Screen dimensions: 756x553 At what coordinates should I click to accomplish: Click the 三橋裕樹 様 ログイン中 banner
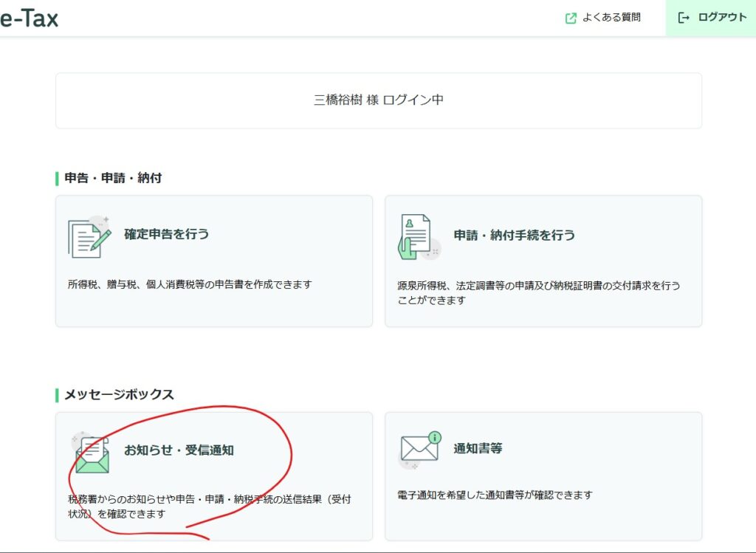tap(379, 100)
